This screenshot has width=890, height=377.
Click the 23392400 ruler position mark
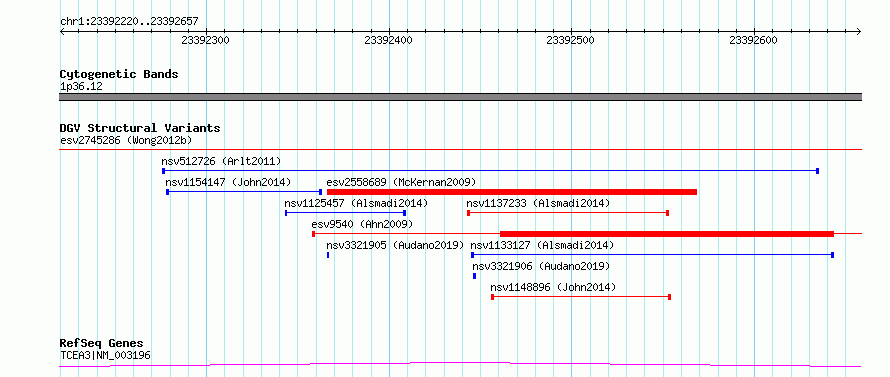[x=389, y=40]
